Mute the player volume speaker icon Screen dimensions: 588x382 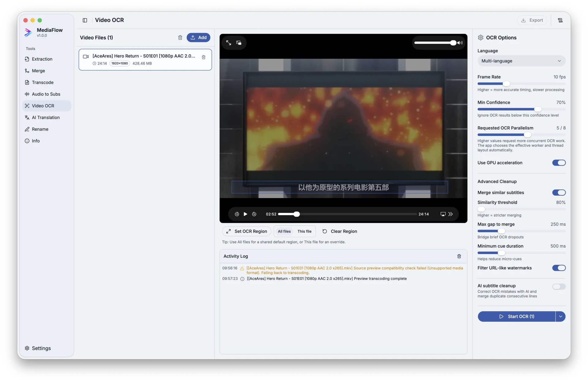tap(460, 43)
